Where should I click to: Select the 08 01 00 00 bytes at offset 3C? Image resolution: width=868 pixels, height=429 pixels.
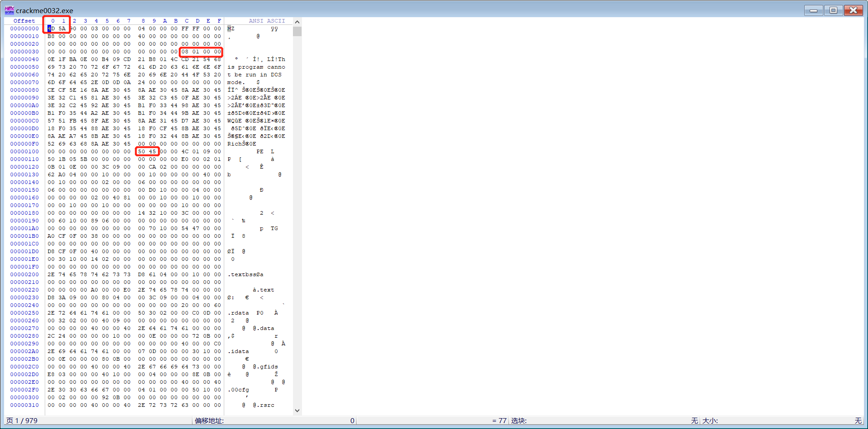tap(201, 52)
